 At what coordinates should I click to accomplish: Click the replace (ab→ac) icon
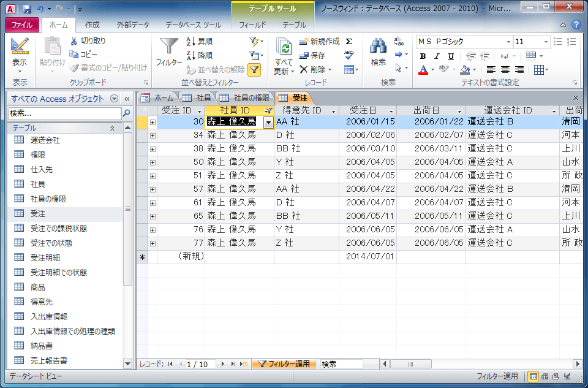coord(399,41)
